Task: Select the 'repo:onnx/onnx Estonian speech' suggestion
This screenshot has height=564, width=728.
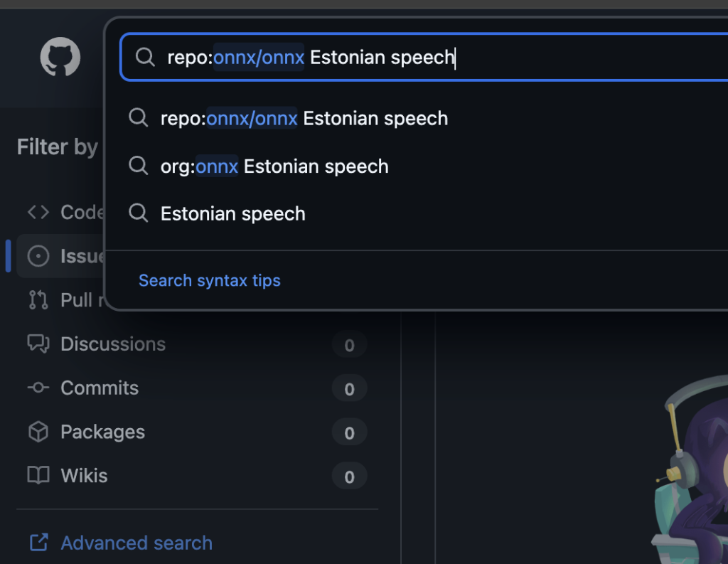Action: pyautogui.click(x=304, y=118)
